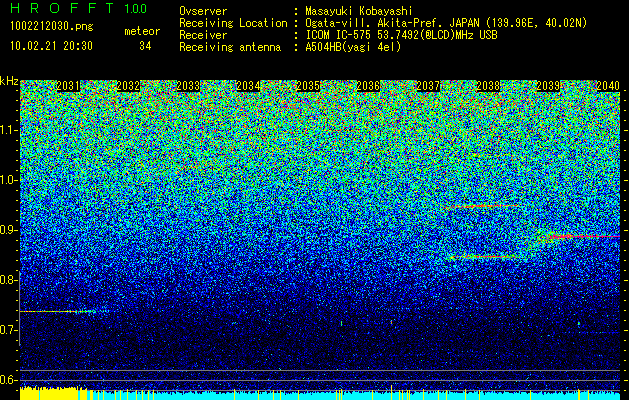Click the meteor label
This screenshot has height=400, width=629.
(x=142, y=31)
